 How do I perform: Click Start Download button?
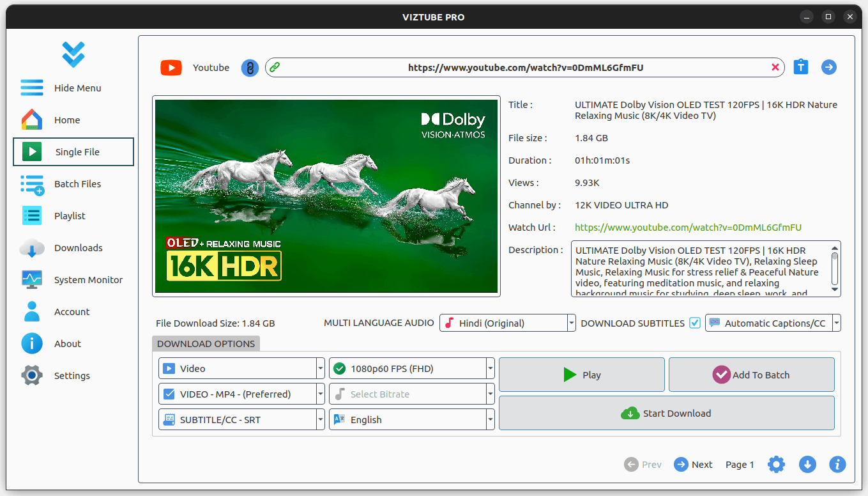tap(667, 413)
